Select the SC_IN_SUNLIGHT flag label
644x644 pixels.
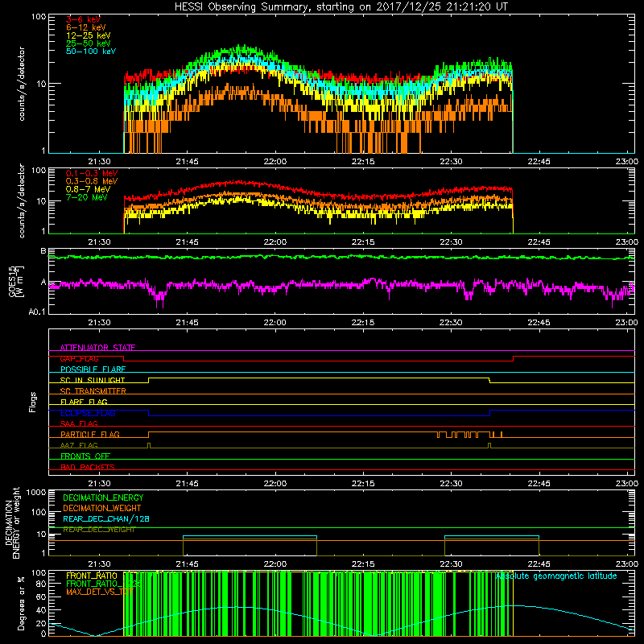92,380
